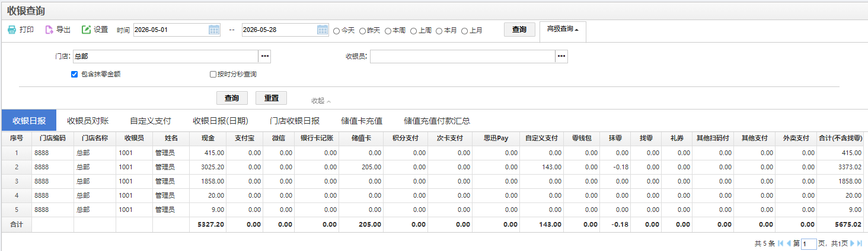868x251 pixels.
Task: Open cashier picker ellipsis next to 收银员
Action: click(x=561, y=56)
